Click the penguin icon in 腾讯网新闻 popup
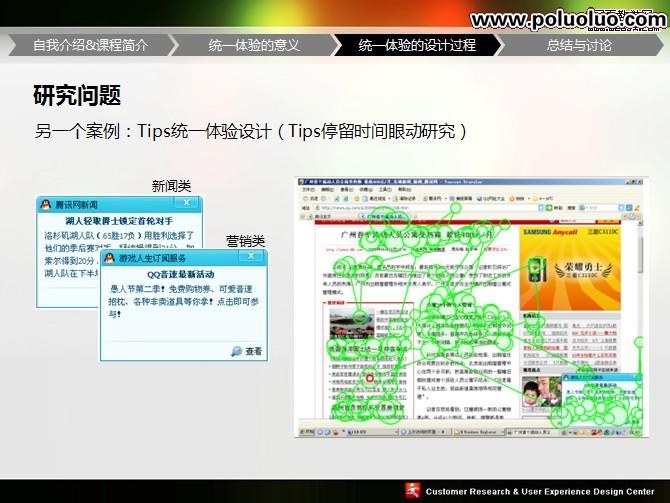Screen dimensions: 670x503 (46, 205)
